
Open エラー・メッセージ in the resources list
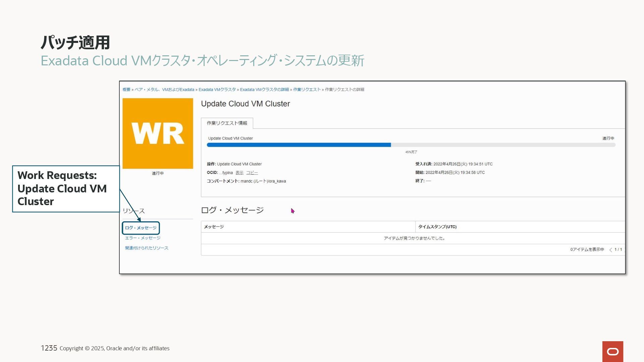143,238
